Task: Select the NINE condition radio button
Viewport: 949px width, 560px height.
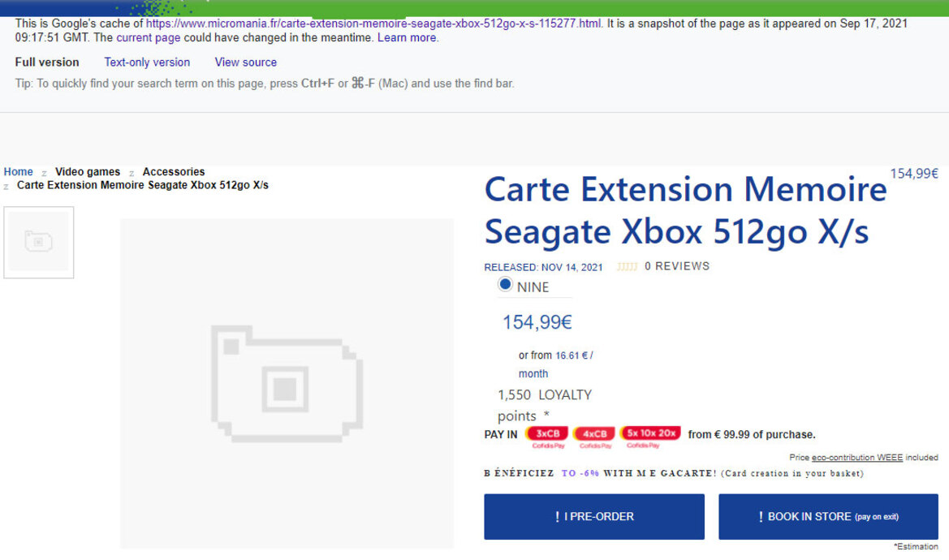Action: pos(505,285)
